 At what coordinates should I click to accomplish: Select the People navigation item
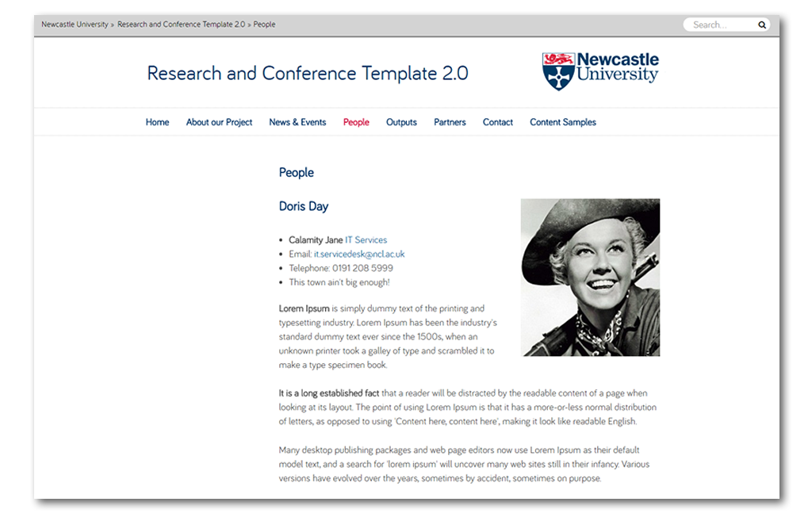[356, 122]
